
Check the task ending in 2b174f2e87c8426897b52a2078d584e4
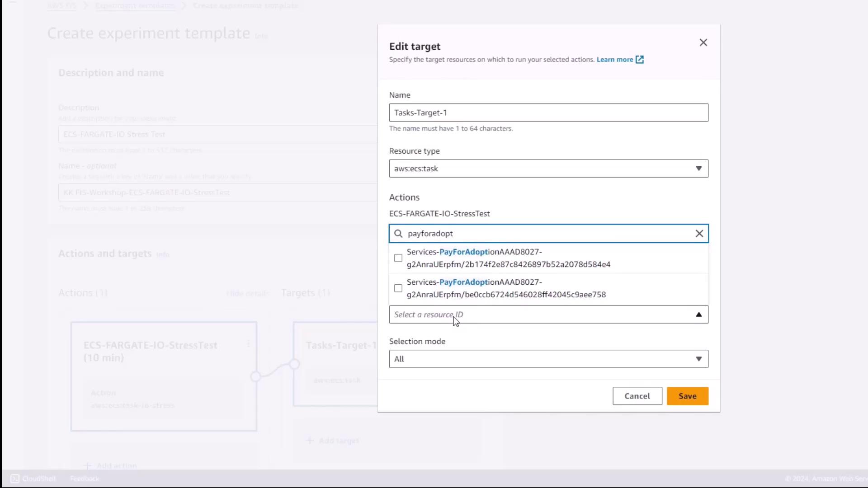(398, 258)
